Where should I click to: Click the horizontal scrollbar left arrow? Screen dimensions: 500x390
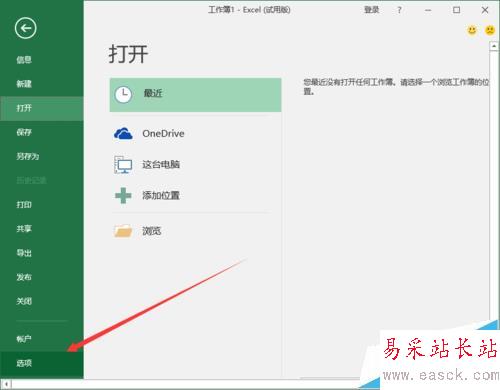click(x=6, y=385)
